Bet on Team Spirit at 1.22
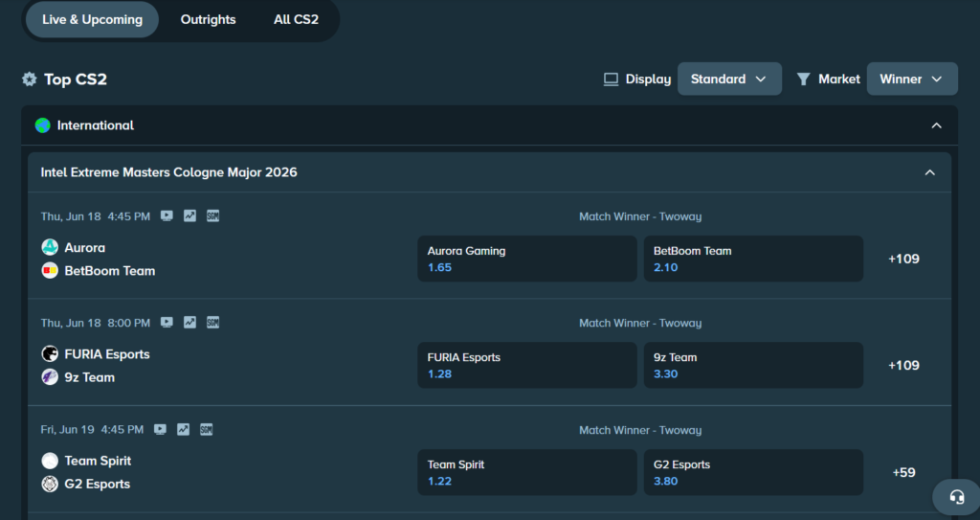The height and width of the screenshot is (520, 980). click(527, 472)
